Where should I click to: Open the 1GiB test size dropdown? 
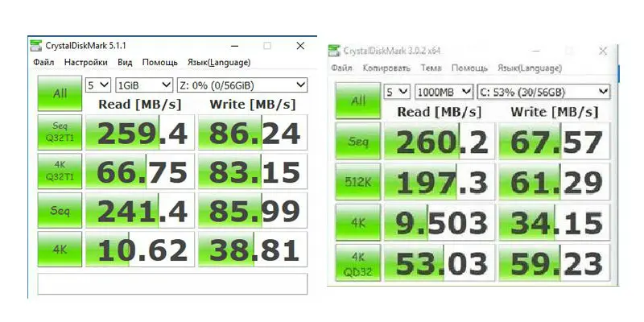coord(144,85)
